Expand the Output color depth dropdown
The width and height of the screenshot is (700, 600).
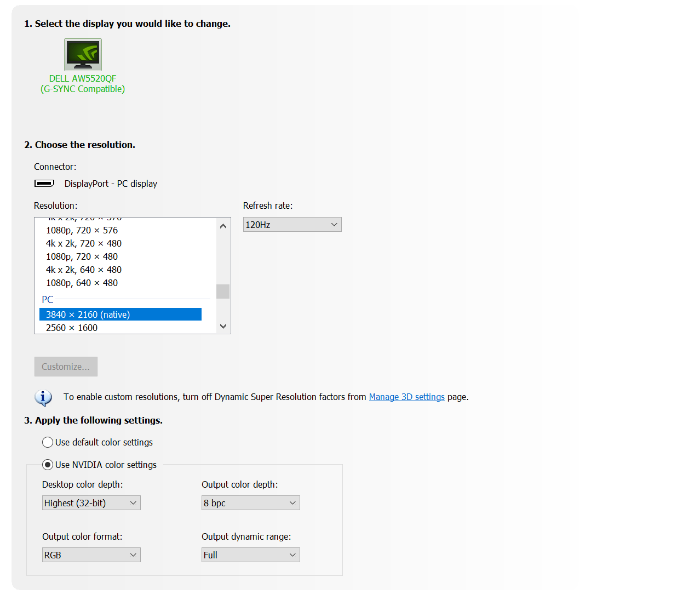[250, 503]
